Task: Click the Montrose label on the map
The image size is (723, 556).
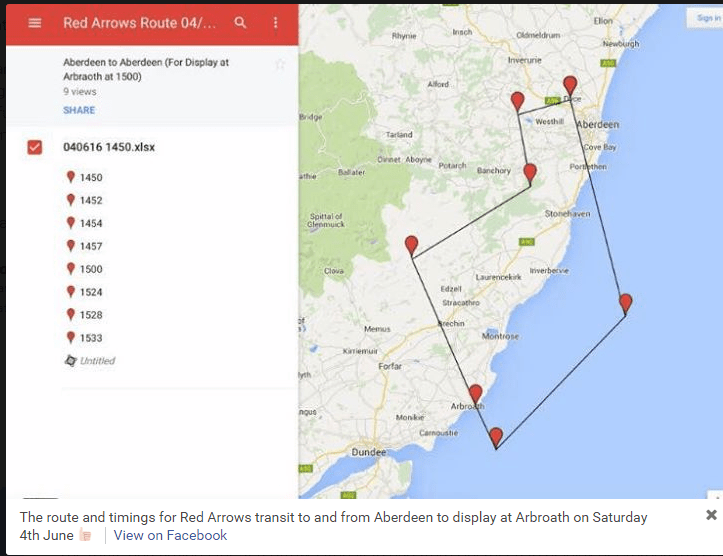Action: pyautogui.click(x=500, y=337)
